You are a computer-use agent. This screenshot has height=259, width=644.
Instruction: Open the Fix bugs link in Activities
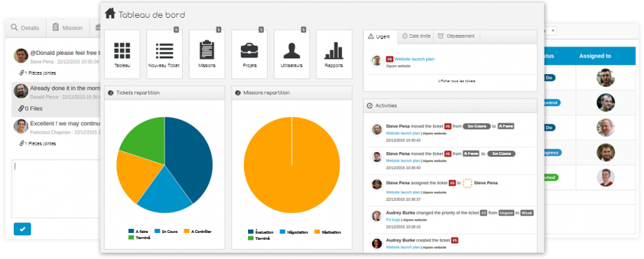point(394,220)
